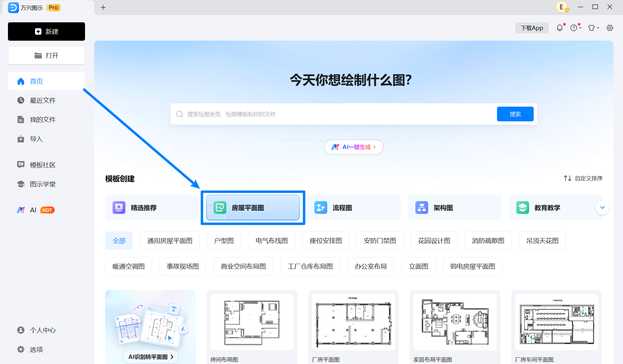Image resolution: width=623 pixels, height=364 pixels.
Task: Click the notification bell icon
Action: click(559, 28)
